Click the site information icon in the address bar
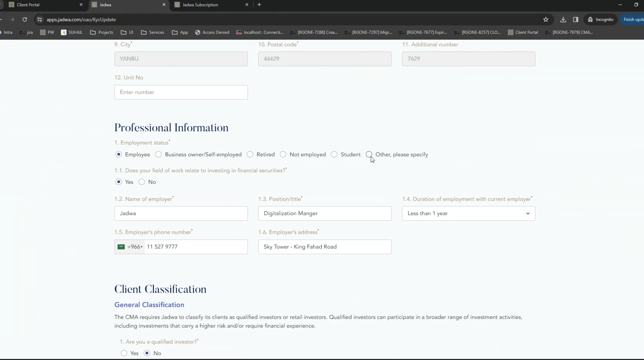Image resolution: width=644 pixels, height=360 pixels. pyautogui.click(x=40, y=19)
